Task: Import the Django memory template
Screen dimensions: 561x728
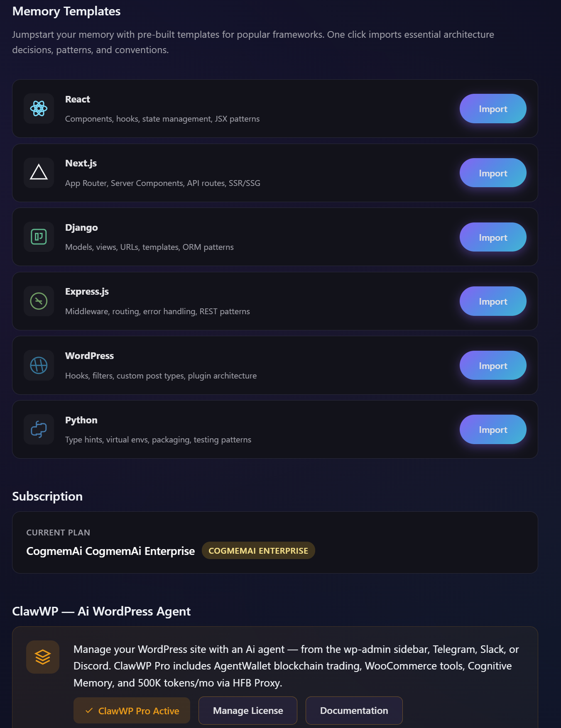Action: point(492,237)
